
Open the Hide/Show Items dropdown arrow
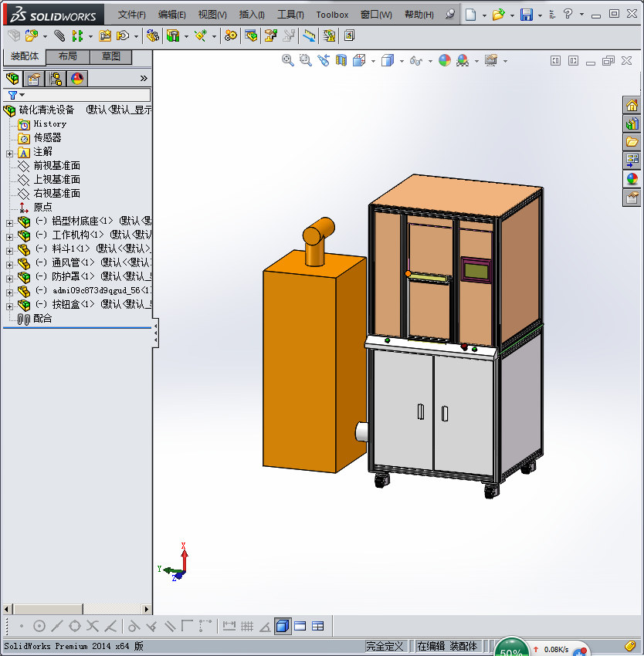[x=430, y=62]
